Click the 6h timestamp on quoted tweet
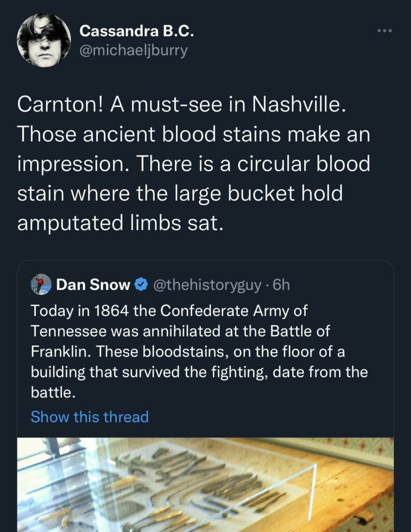 [281, 284]
